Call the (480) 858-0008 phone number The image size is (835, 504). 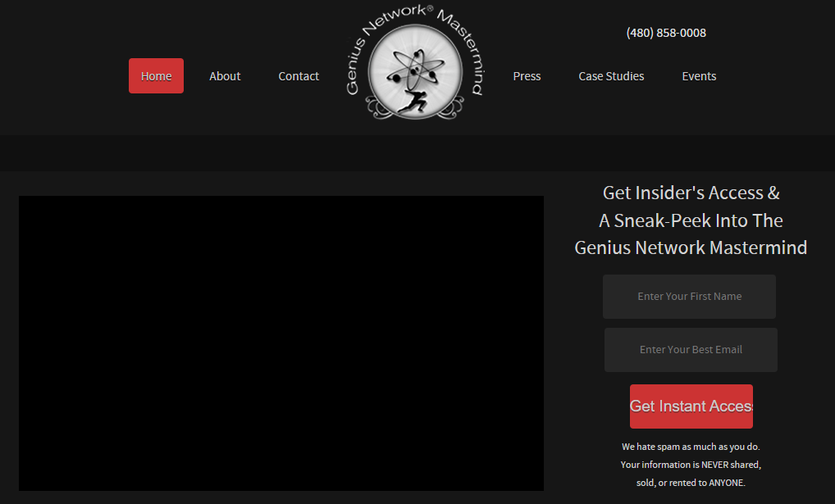point(666,33)
